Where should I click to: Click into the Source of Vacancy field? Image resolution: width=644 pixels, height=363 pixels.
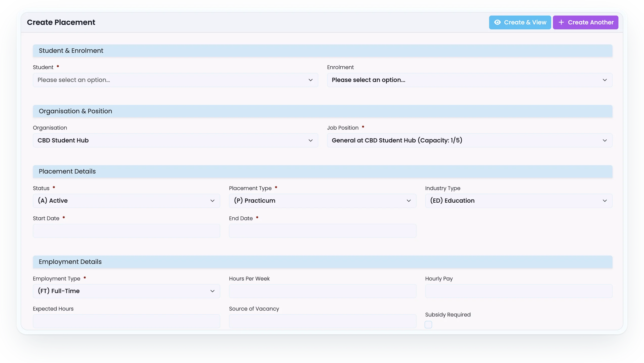tap(323, 321)
